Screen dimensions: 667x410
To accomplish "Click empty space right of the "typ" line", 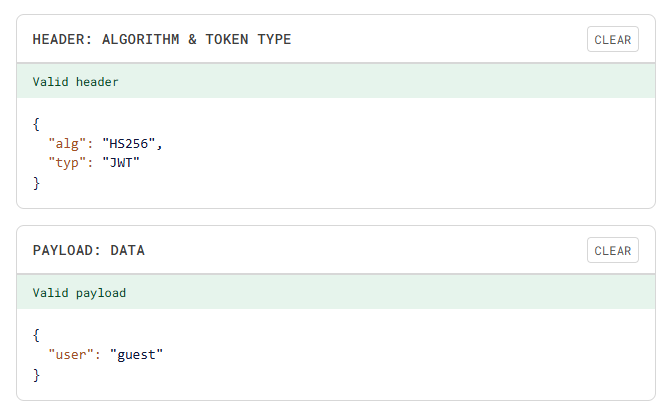I will coord(350,162).
